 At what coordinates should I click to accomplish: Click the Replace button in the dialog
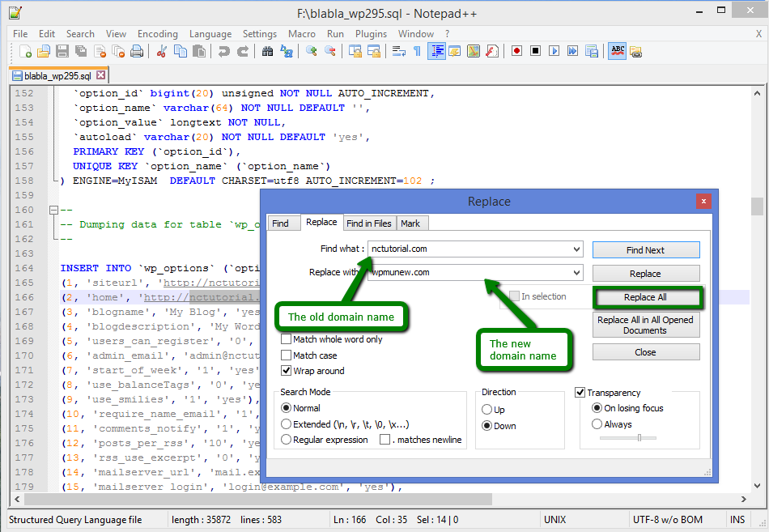pos(646,274)
